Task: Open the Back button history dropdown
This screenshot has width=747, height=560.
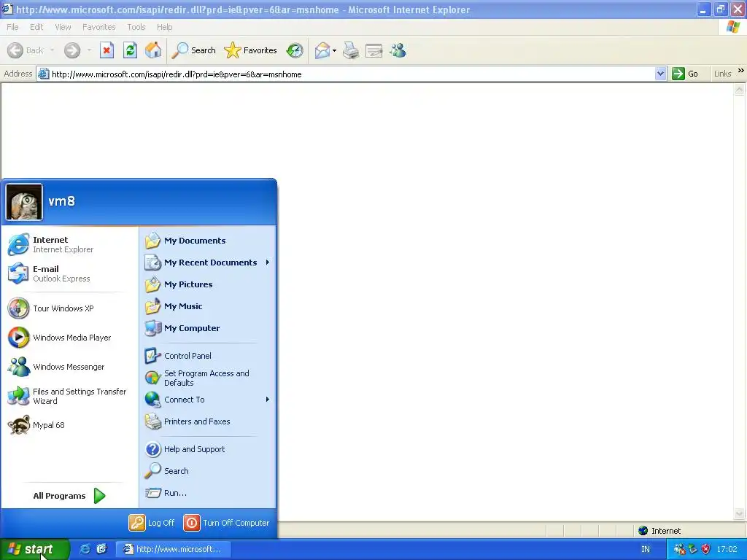Action: (x=52, y=50)
